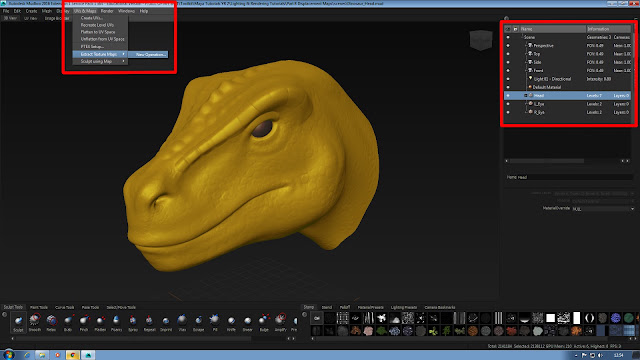Activate the Wax sculpt tool
Image resolution: width=640 pixels, height=360 pixels.
pyautogui.click(x=182, y=320)
